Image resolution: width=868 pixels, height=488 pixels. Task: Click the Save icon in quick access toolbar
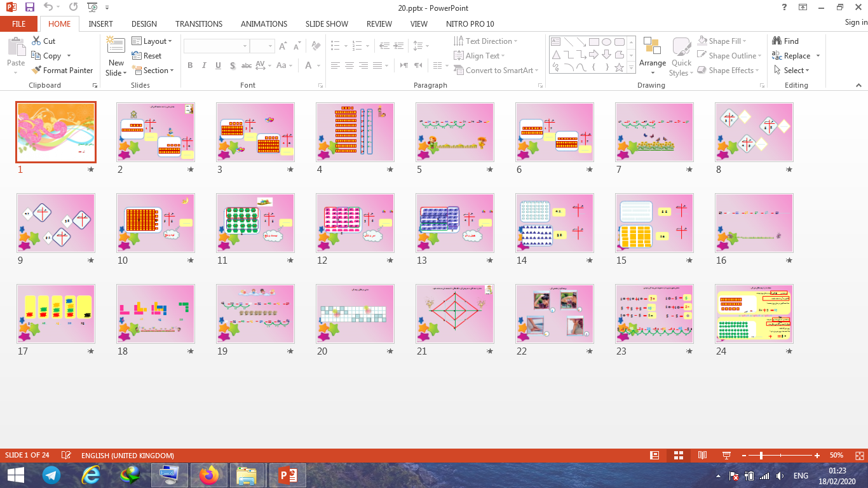(29, 7)
